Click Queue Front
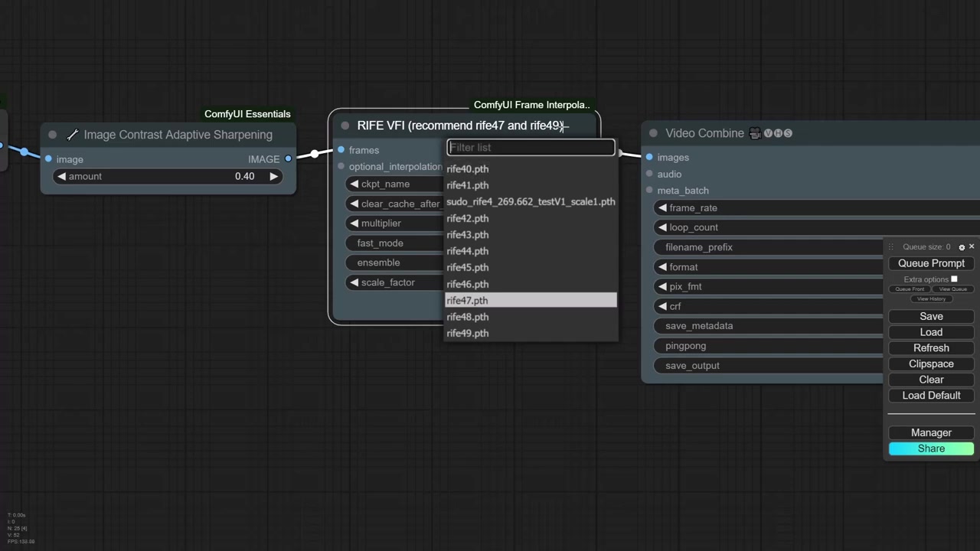This screenshot has height=551, width=980. pyautogui.click(x=910, y=289)
